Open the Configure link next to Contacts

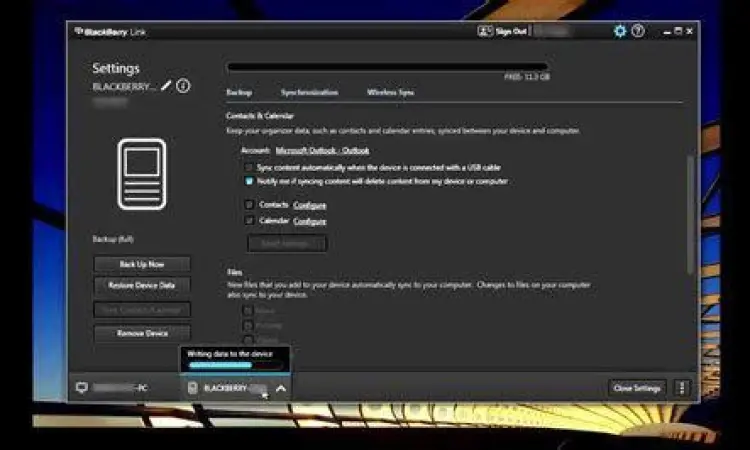pyautogui.click(x=309, y=205)
